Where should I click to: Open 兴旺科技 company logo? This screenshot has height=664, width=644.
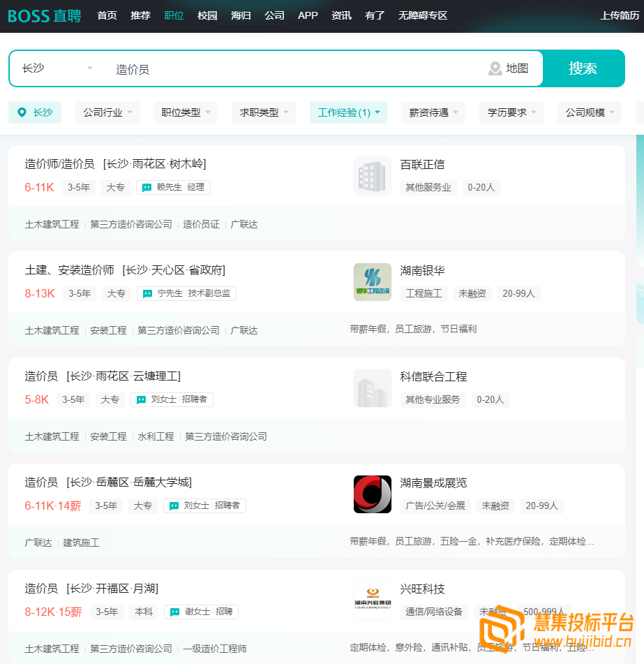373,600
